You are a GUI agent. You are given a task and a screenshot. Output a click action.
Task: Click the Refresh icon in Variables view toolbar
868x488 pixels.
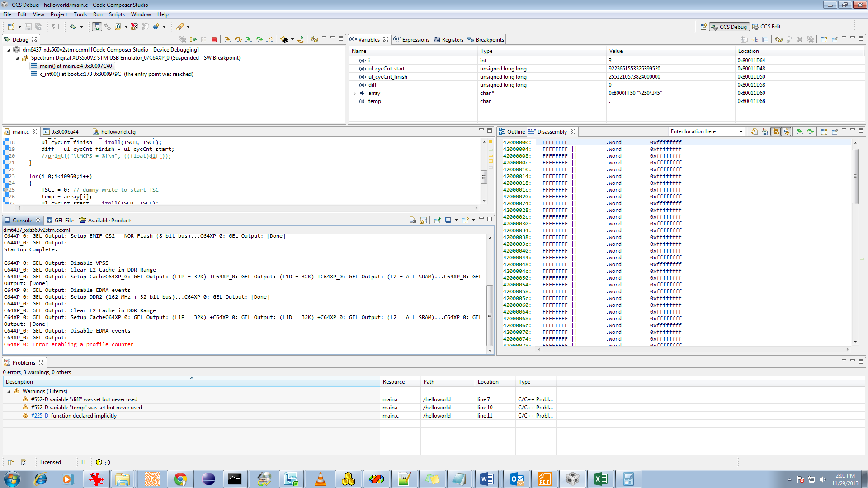coord(779,40)
